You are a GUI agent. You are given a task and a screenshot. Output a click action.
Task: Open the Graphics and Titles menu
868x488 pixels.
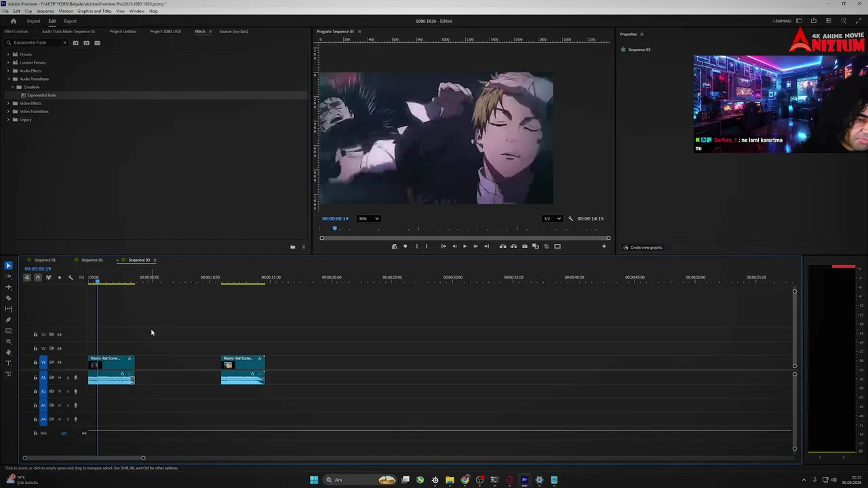[94, 11]
